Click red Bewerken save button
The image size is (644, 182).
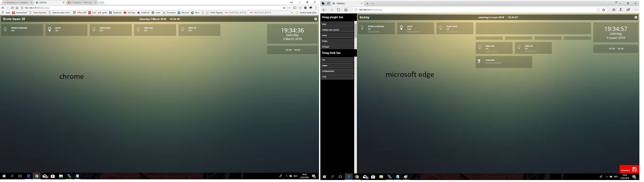[629, 169]
